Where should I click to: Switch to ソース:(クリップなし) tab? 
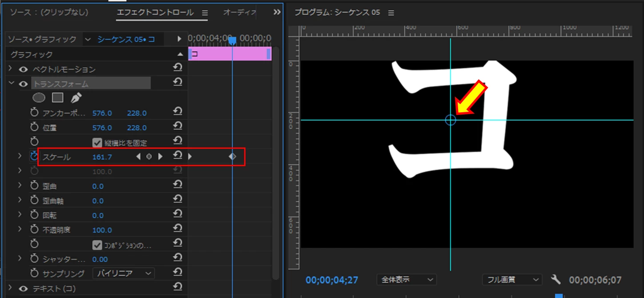(x=49, y=12)
